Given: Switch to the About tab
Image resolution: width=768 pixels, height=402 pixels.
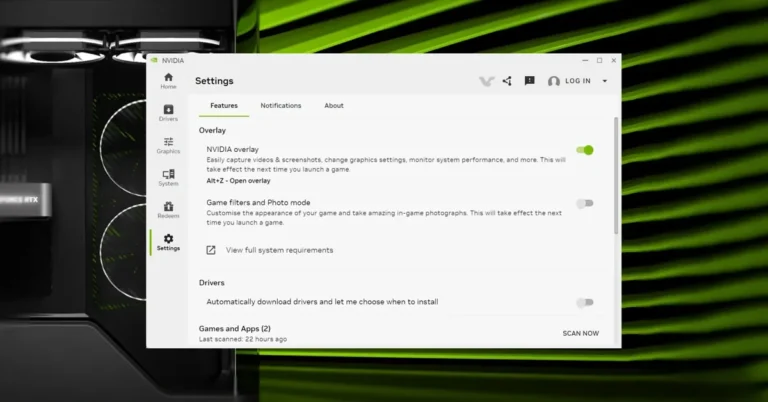Looking at the screenshot, I should [x=334, y=106].
